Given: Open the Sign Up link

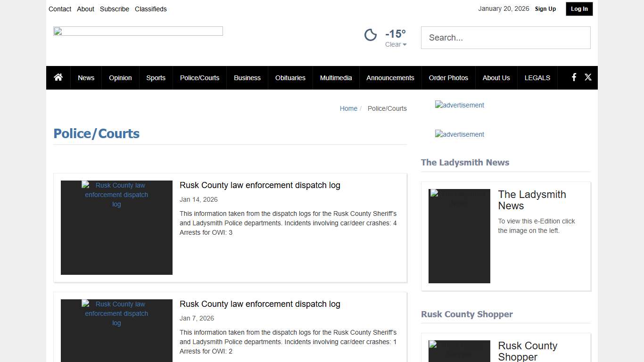Looking at the screenshot, I should click(545, 8).
